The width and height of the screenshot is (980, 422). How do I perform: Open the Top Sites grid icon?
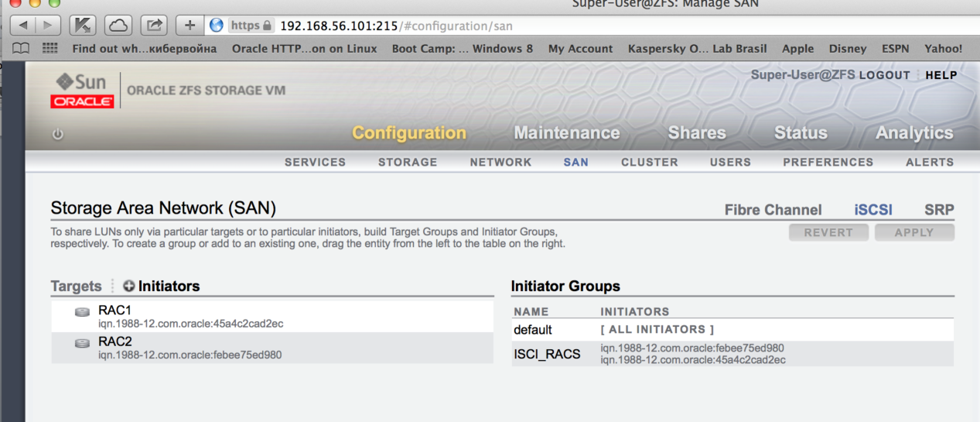50,48
